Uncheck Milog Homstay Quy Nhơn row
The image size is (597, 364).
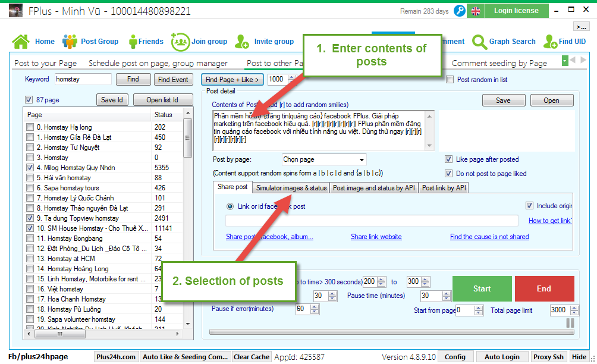pos(30,168)
